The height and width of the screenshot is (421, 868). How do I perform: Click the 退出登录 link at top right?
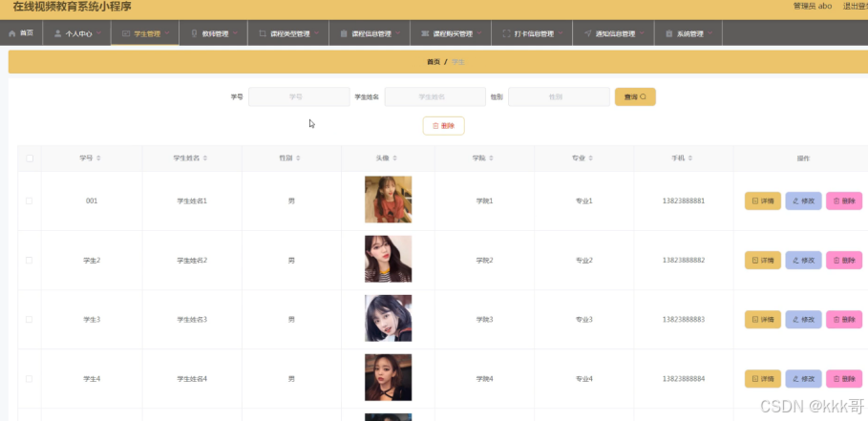coord(856,6)
